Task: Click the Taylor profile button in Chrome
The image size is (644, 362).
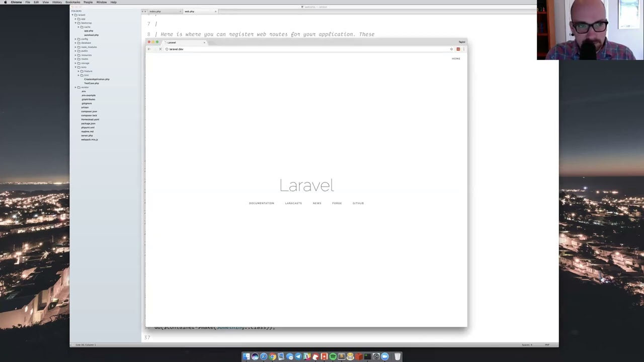Action: [x=462, y=42]
